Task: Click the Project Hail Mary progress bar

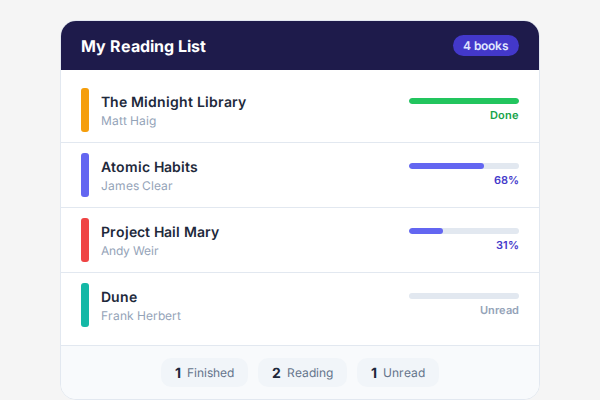Action: pos(464,231)
